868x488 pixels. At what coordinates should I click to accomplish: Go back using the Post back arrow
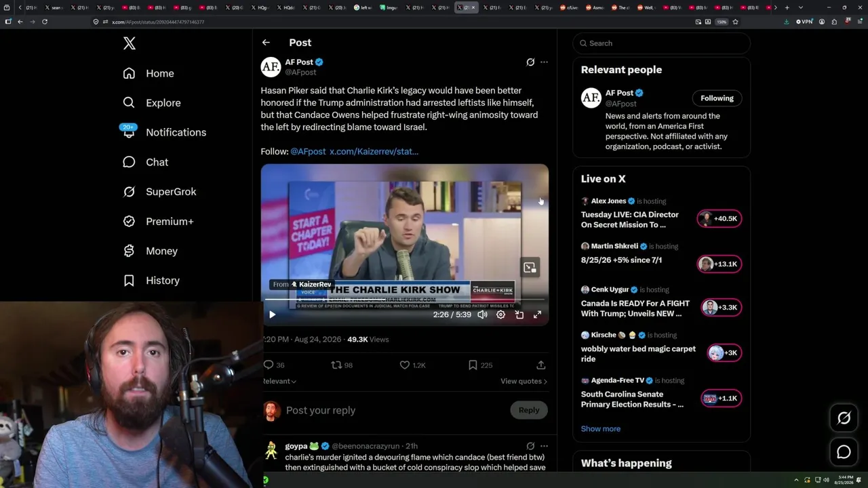click(266, 43)
